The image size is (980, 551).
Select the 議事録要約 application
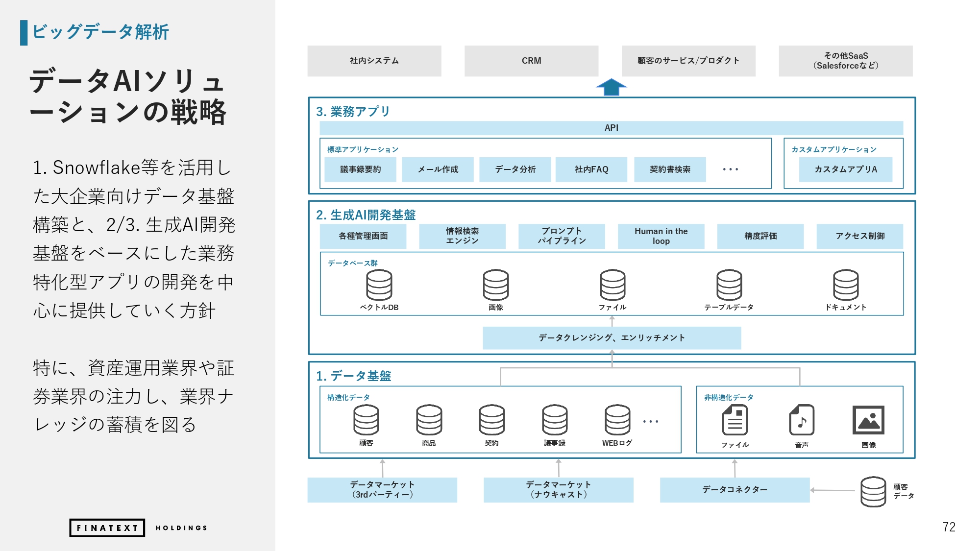tap(361, 169)
